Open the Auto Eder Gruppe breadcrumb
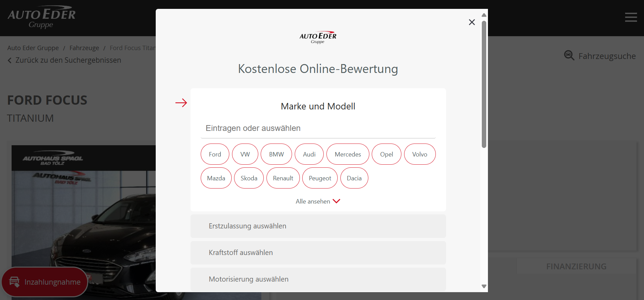 tap(33, 48)
